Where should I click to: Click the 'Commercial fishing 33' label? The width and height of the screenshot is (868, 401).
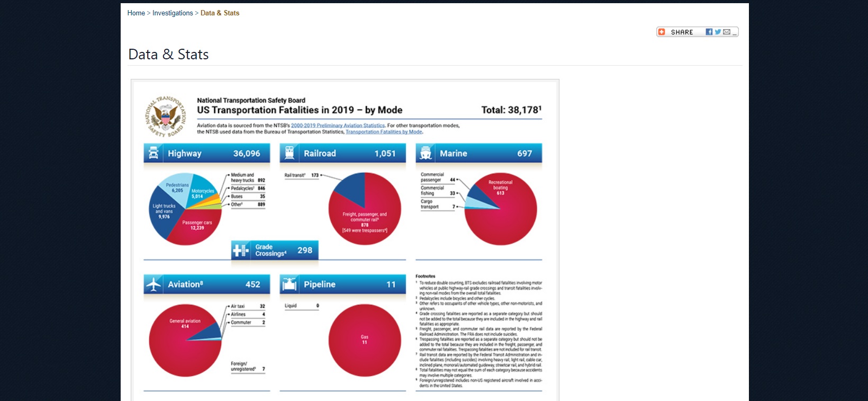(438, 191)
